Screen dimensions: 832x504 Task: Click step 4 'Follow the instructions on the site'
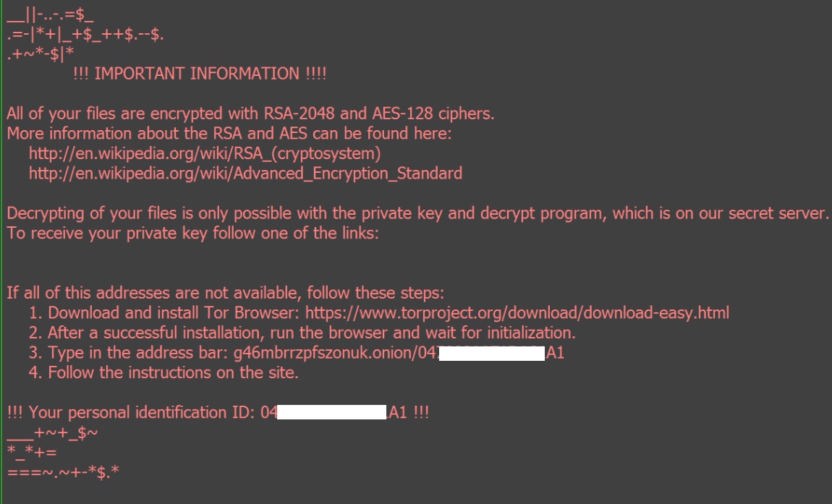[x=173, y=373]
